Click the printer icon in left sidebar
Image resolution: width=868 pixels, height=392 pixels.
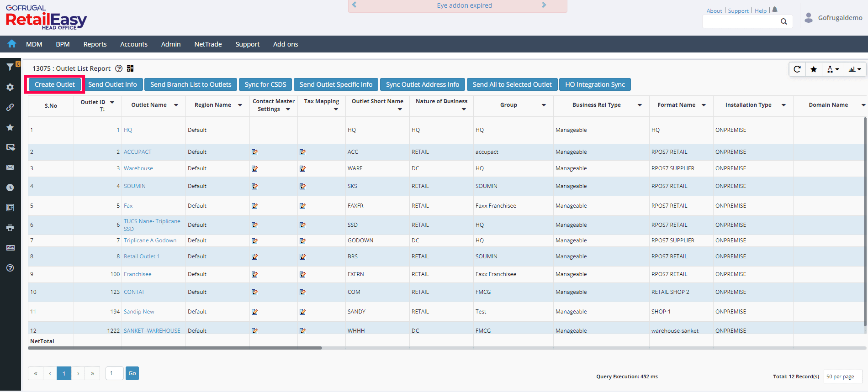(10, 228)
